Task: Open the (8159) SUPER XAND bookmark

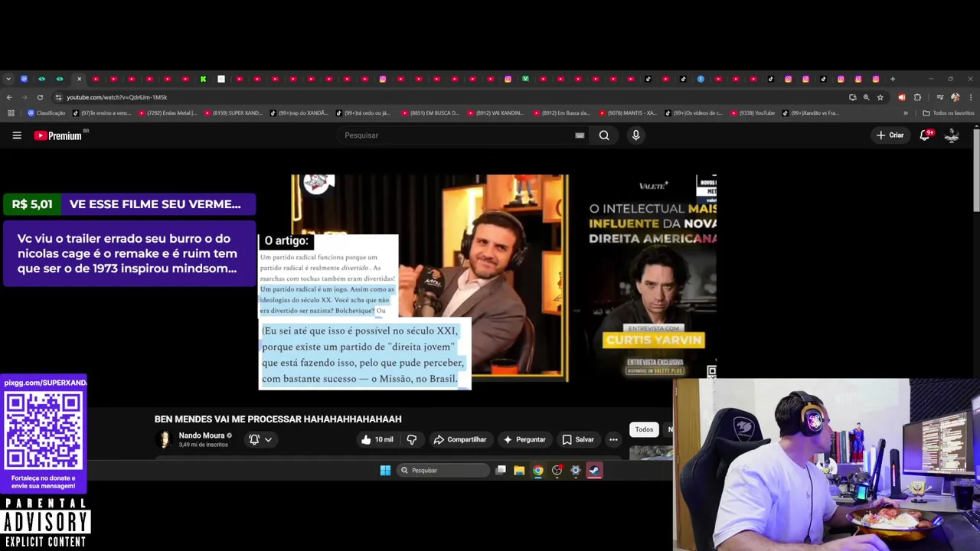Action: click(234, 113)
